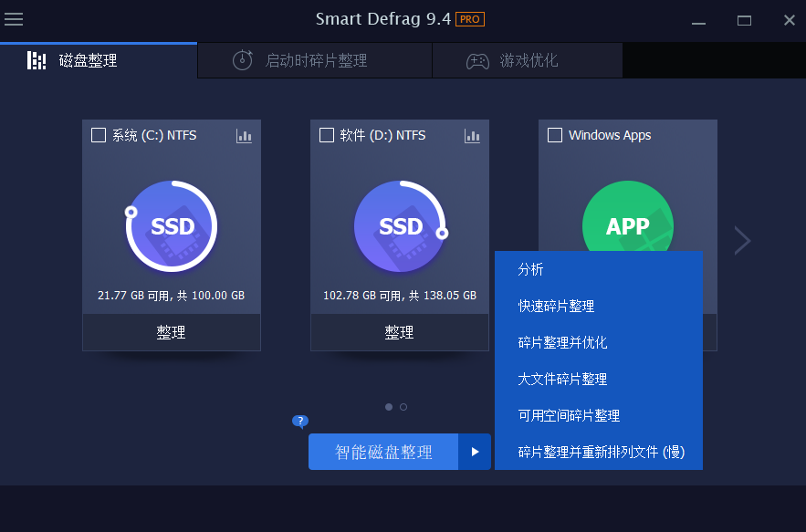Click the D: drive SSD circle icon
The image size is (806, 532).
point(400,226)
